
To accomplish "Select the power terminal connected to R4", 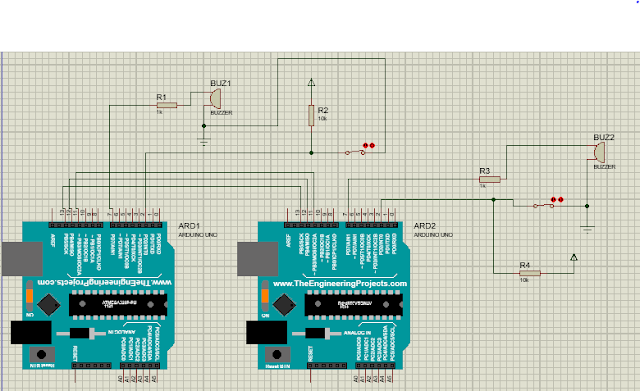I will click(573, 258).
